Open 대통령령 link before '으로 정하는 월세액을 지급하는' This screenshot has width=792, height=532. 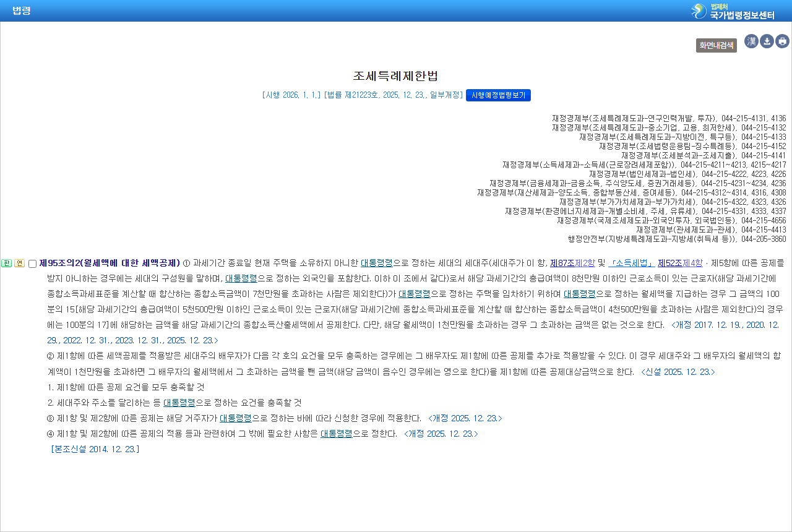pyautogui.click(x=579, y=294)
